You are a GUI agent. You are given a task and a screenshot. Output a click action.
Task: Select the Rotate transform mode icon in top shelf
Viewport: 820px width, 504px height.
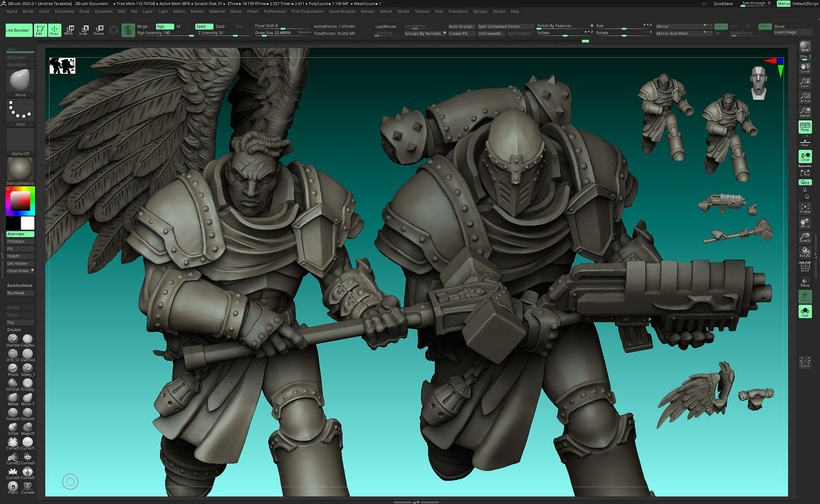click(x=98, y=30)
